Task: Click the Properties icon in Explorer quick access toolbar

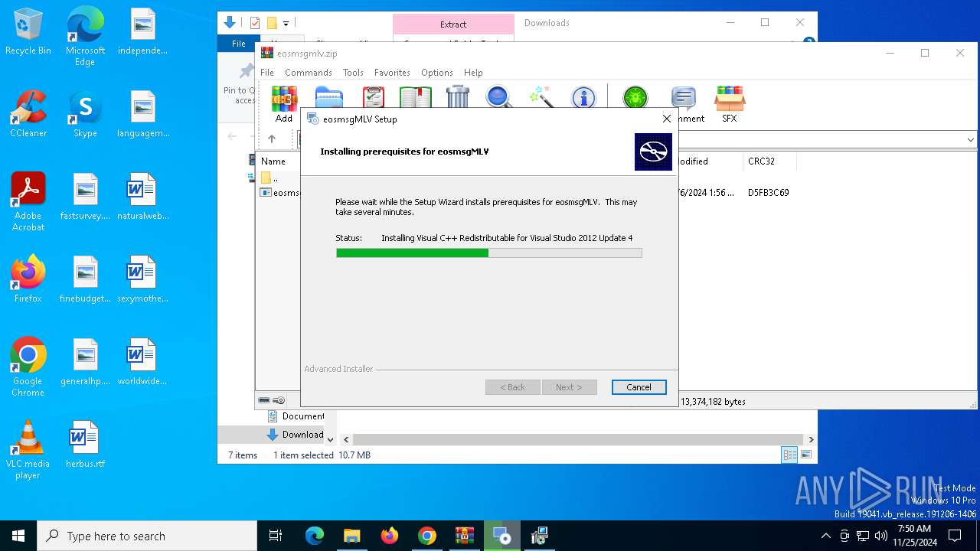Action: [x=255, y=23]
